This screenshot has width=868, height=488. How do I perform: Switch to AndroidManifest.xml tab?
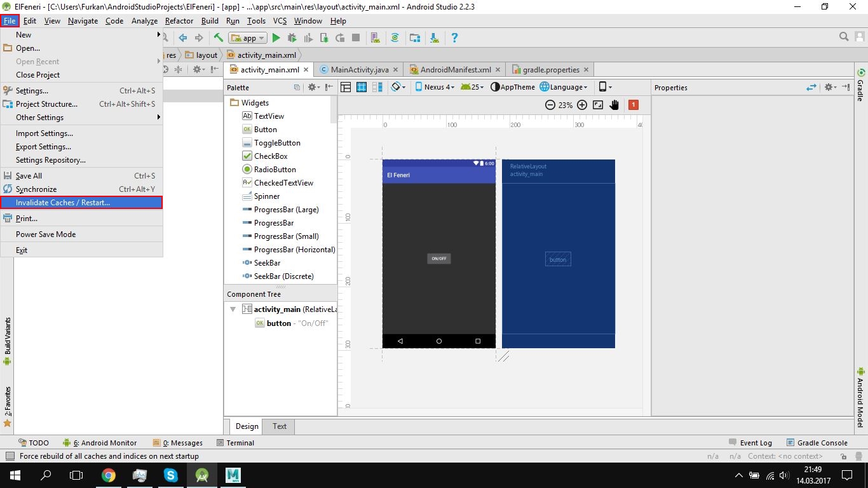pos(456,70)
